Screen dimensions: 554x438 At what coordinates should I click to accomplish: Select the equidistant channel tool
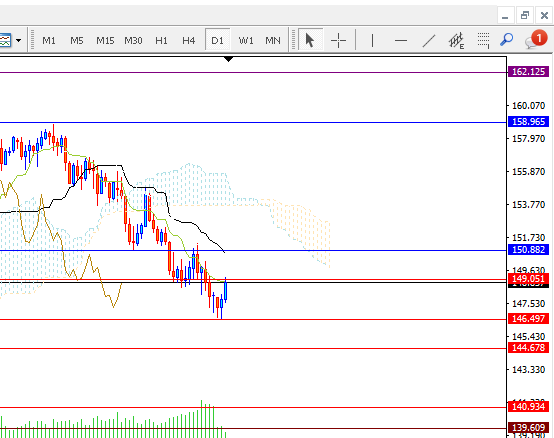(x=456, y=40)
